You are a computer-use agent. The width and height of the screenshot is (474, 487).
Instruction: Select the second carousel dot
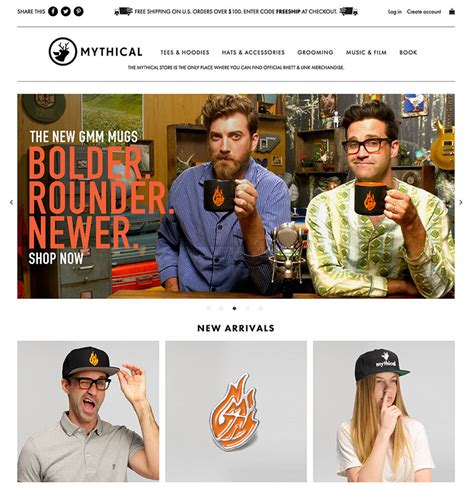pos(221,308)
